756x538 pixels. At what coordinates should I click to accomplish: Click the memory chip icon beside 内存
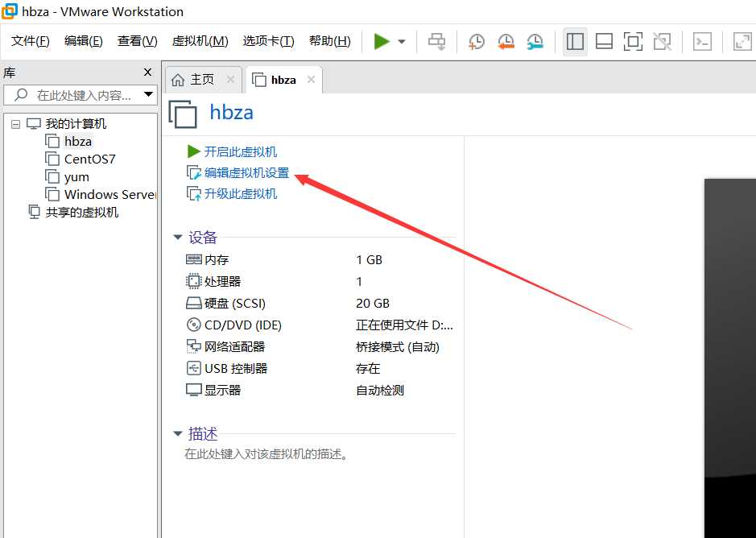point(193,259)
